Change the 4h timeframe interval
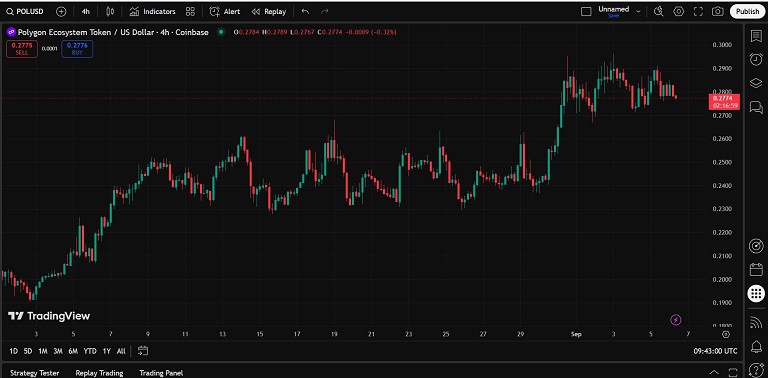 pos(86,11)
